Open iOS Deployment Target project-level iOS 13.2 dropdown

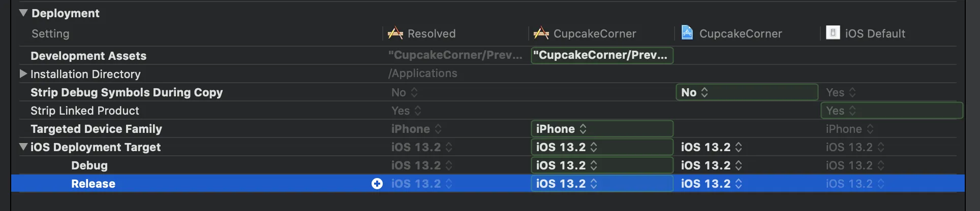click(711, 147)
